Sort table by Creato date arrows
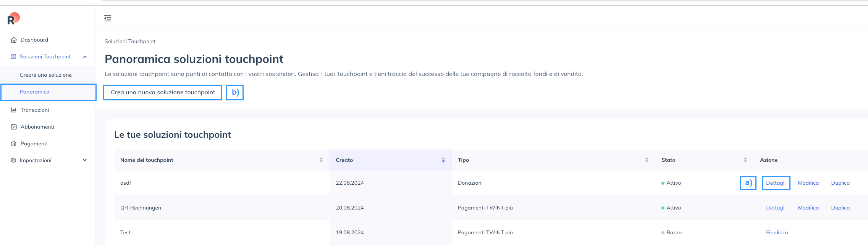This screenshot has height=245, width=868. (x=443, y=160)
